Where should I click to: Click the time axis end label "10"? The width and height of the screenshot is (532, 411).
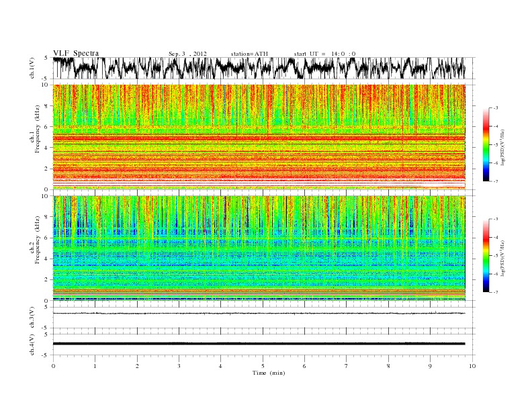click(472, 366)
